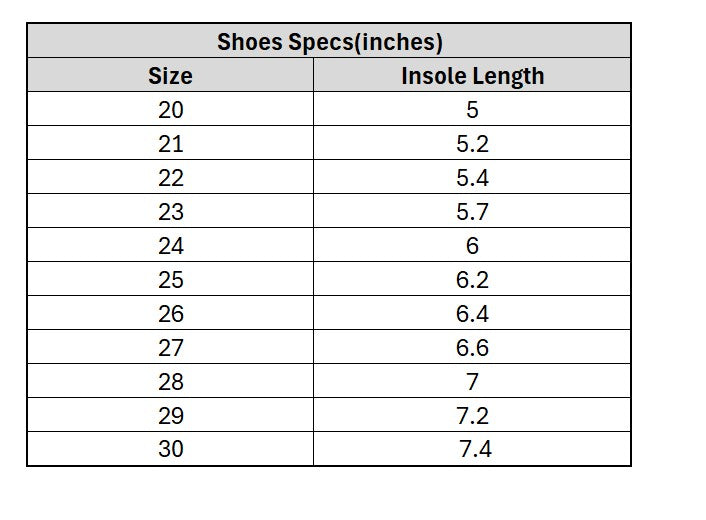
Task: Select the Insole Length column header
Action: click(x=472, y=76)
